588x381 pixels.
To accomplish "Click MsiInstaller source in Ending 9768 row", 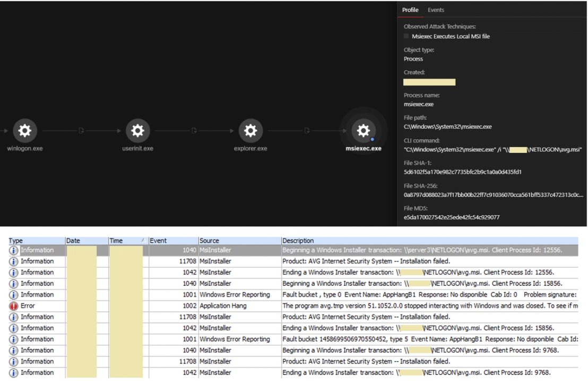I will (x=215, y=372).
